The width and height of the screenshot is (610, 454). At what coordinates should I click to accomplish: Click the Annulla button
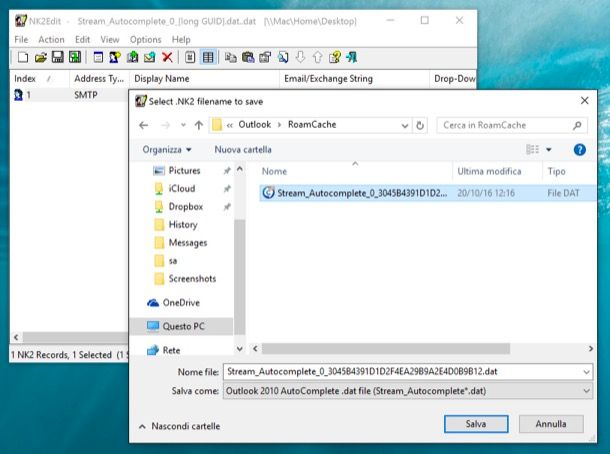[551, 424]
